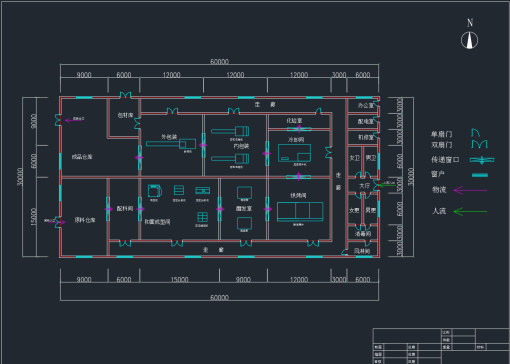Select the lower packaging machine in 内包装
Image resolution: width=510 pixels, height=364 pixels.
[230, 159]
